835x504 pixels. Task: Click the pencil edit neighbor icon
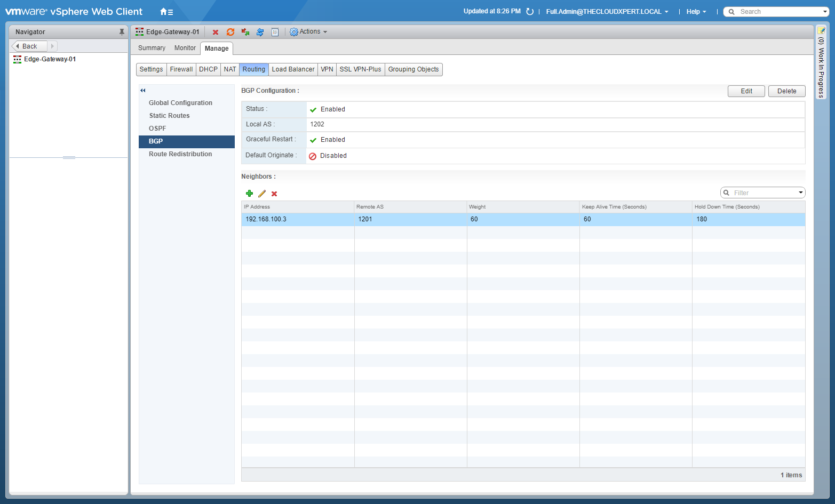click(262, 194)
